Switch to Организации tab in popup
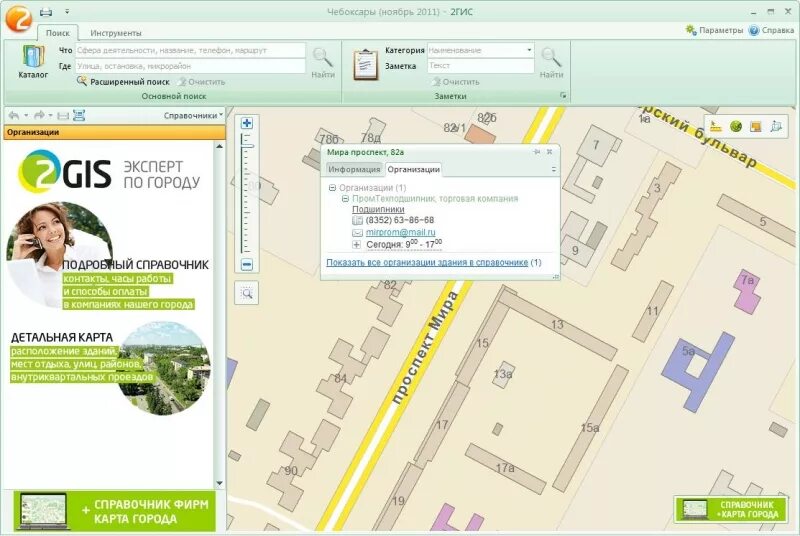This screenshot has width=800, height=536. tap(413, 169)
